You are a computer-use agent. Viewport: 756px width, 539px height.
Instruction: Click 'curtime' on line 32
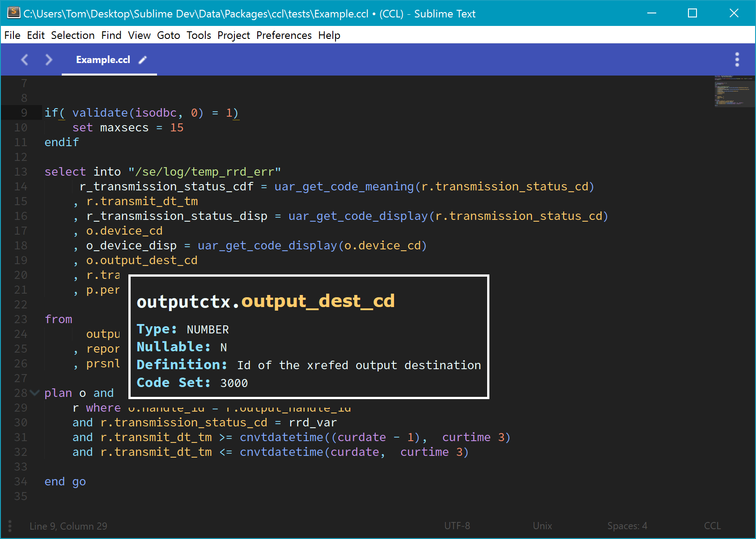[425, 452]
